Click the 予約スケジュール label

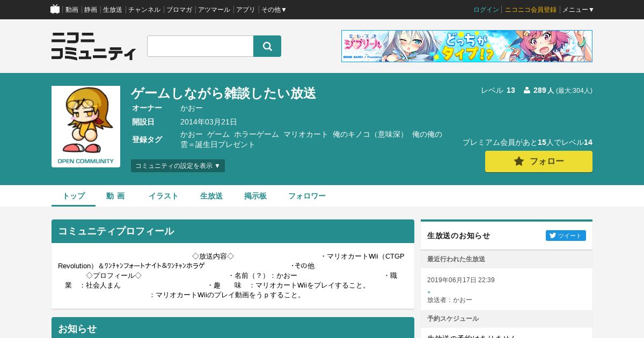(453, 319)
